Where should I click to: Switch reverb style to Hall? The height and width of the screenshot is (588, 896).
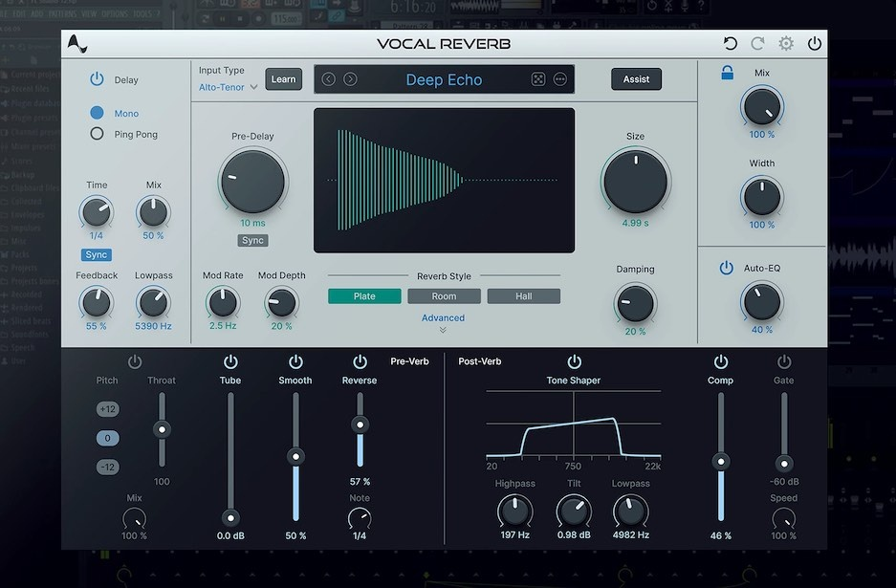tap(523, 295)
